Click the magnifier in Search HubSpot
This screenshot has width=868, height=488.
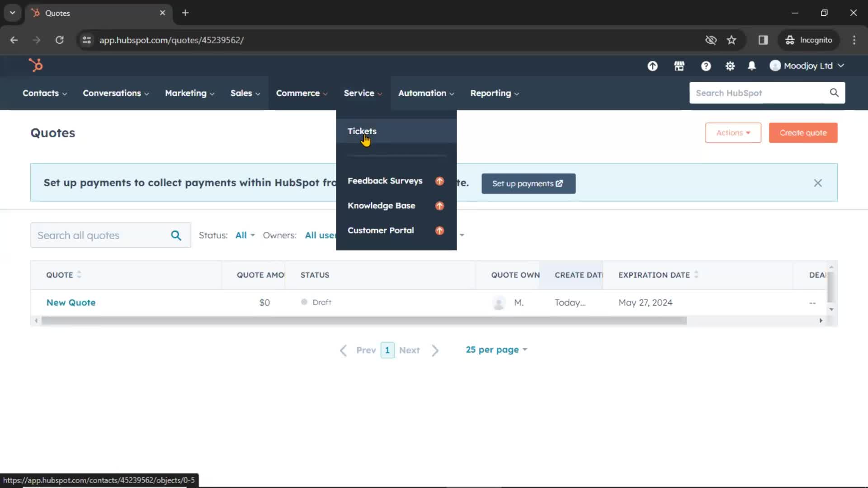834,93
